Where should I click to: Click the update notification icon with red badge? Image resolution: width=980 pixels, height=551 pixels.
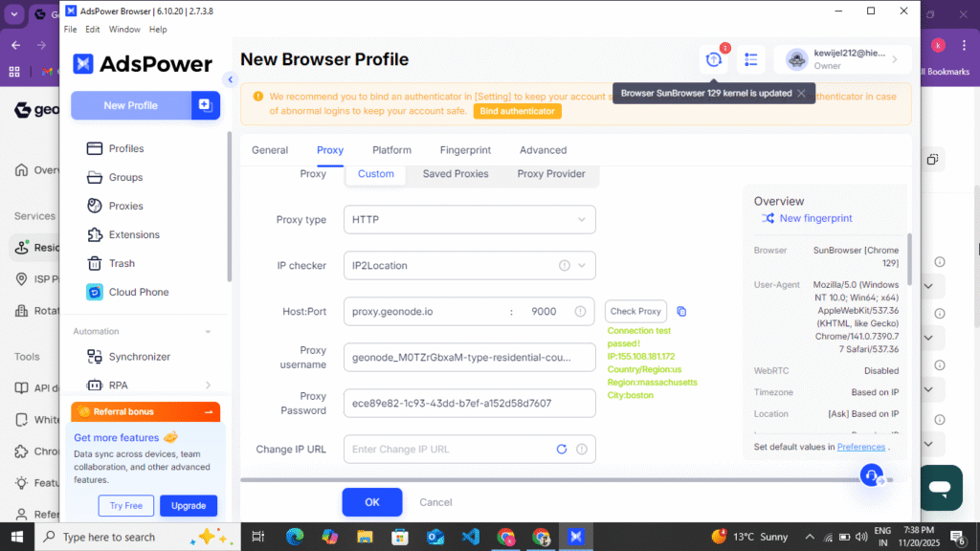pyautogui.click(x=713, y=59)
